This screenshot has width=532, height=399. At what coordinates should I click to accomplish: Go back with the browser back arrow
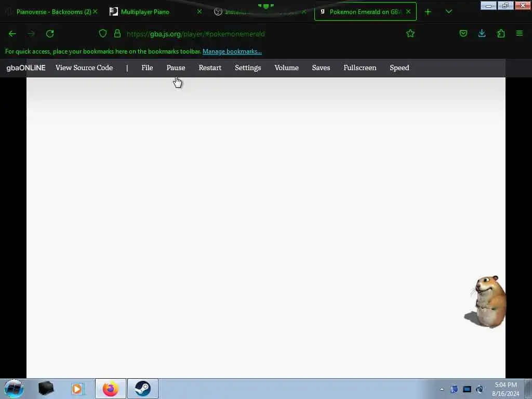click(12, 34)
